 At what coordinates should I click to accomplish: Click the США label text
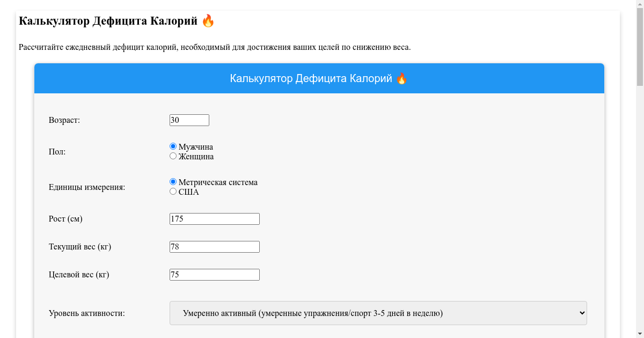click(189, 192)
